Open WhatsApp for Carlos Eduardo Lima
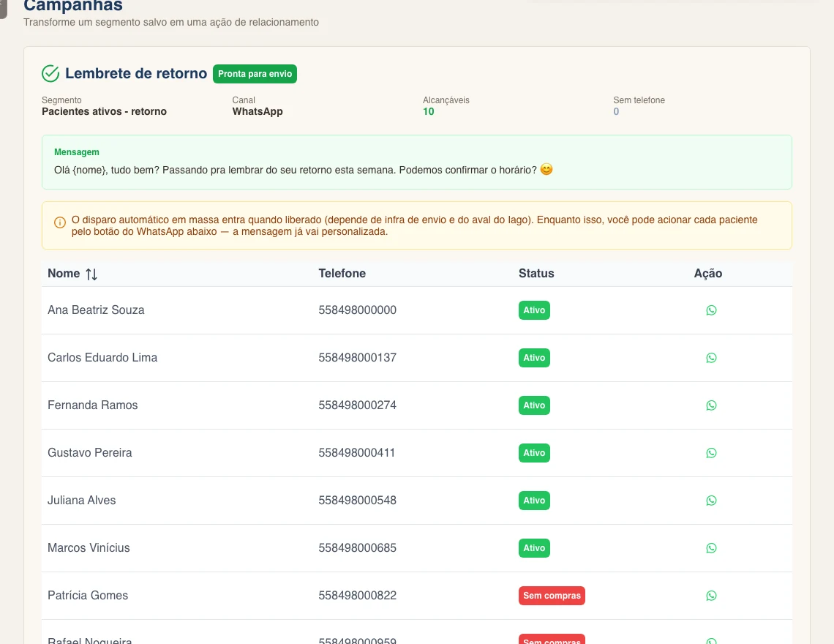The image size is (834, 644). pyautogui.click(x=711, y=358)
